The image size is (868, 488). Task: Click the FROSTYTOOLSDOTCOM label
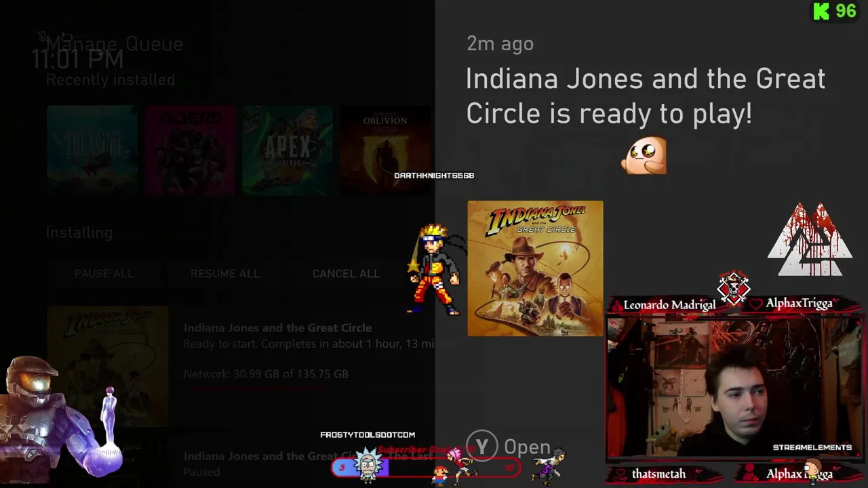368,435
